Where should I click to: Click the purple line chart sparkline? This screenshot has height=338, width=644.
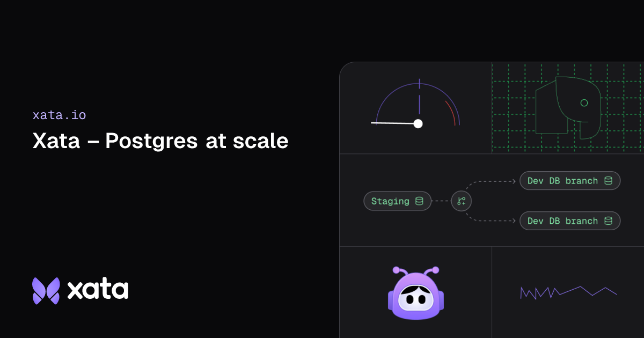568,292
